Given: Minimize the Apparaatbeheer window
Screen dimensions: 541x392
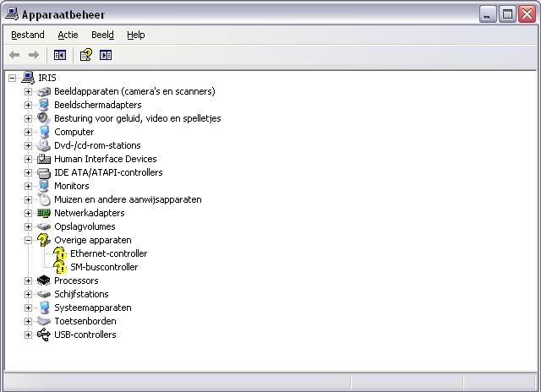Looking at the screenshot, I should point(488,14).
